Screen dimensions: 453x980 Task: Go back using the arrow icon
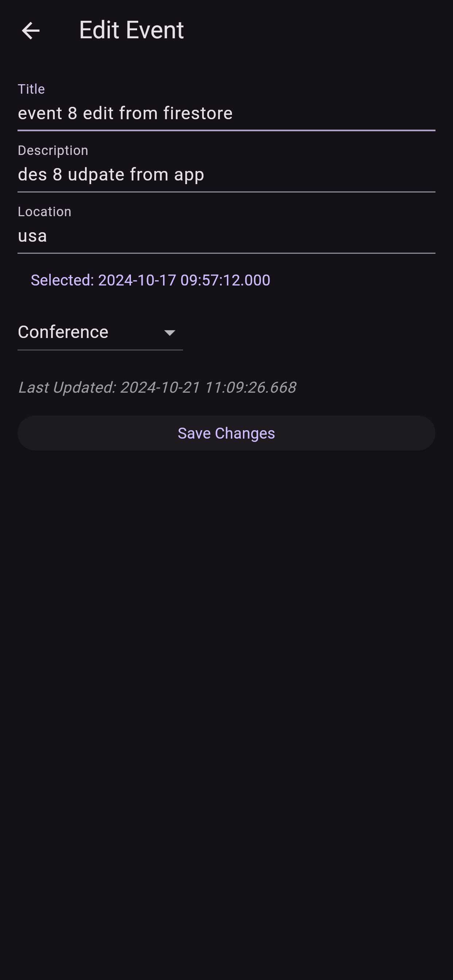point(31,30)
